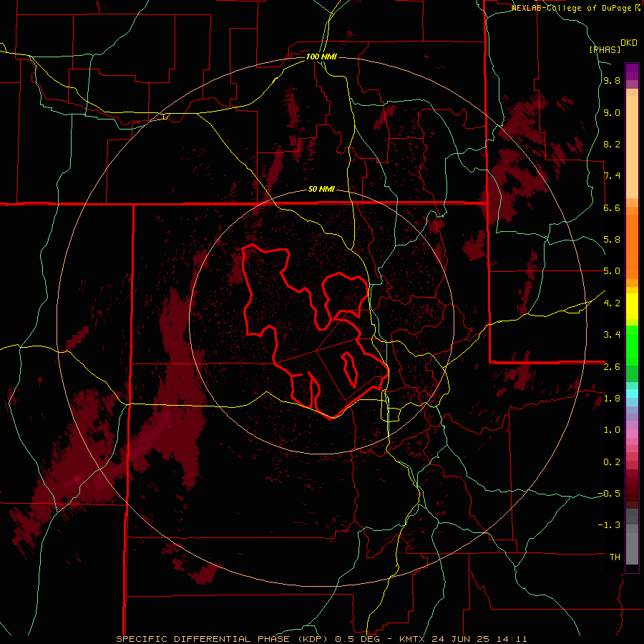Click the 100 NMI range ring label
Image resolution: width=644 pixels, height=644 pixels.
point(321,57)
